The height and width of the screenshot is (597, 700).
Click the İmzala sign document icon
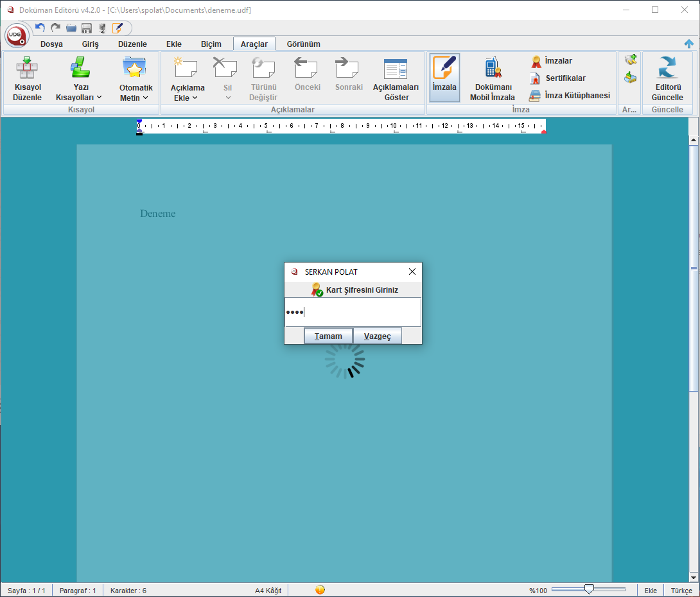tap(444, 68)
